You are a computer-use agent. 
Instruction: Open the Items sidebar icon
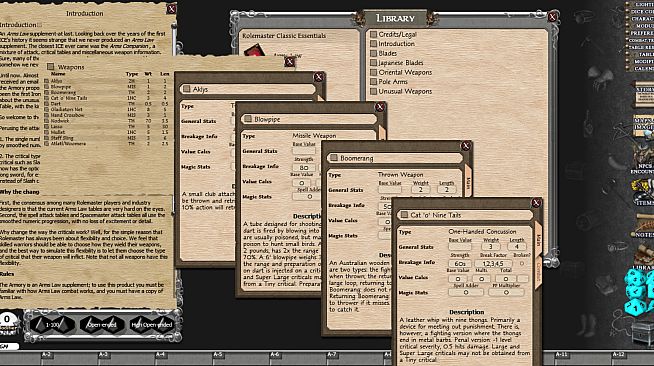click(x=644, y=193)
